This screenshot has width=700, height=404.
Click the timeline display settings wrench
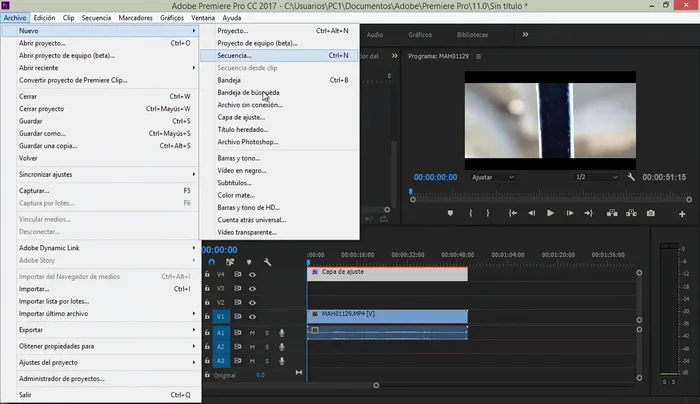pos(268,263)
